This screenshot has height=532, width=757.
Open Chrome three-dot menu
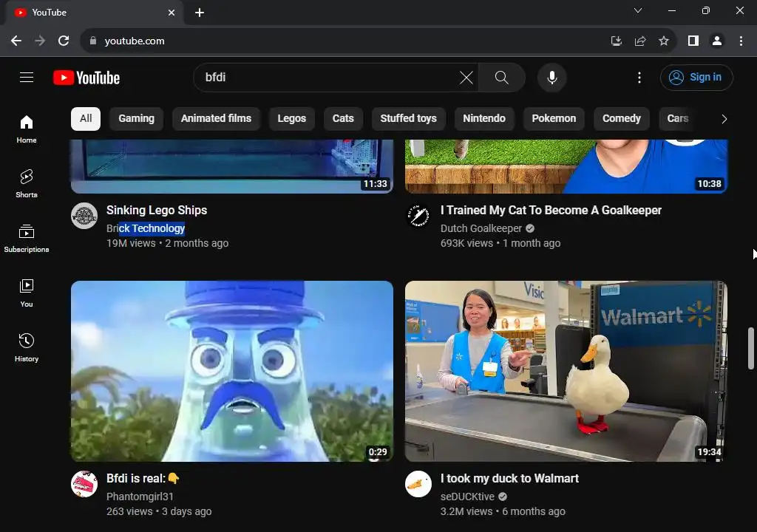741,41
